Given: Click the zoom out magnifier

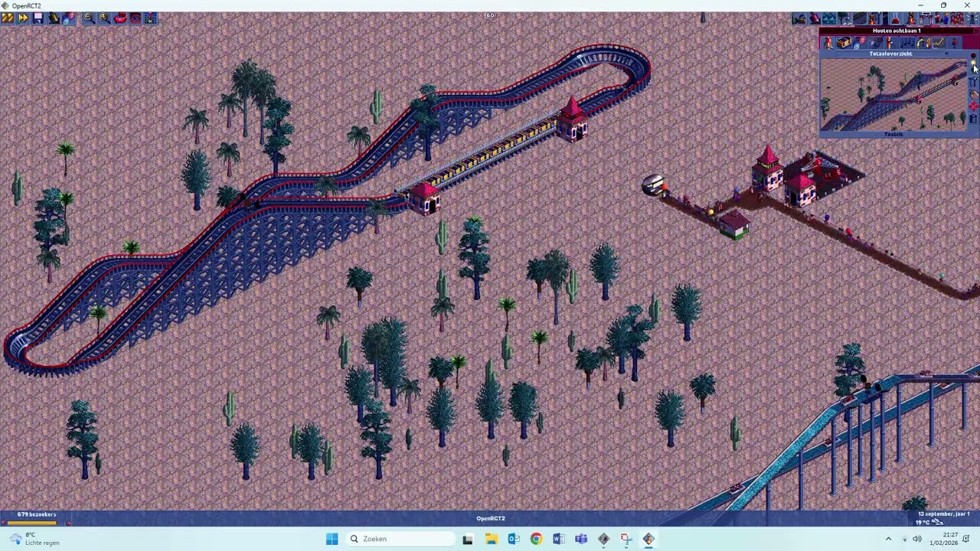Looking at the screenshot, I should pyautogui.click(x=89, y=18).
